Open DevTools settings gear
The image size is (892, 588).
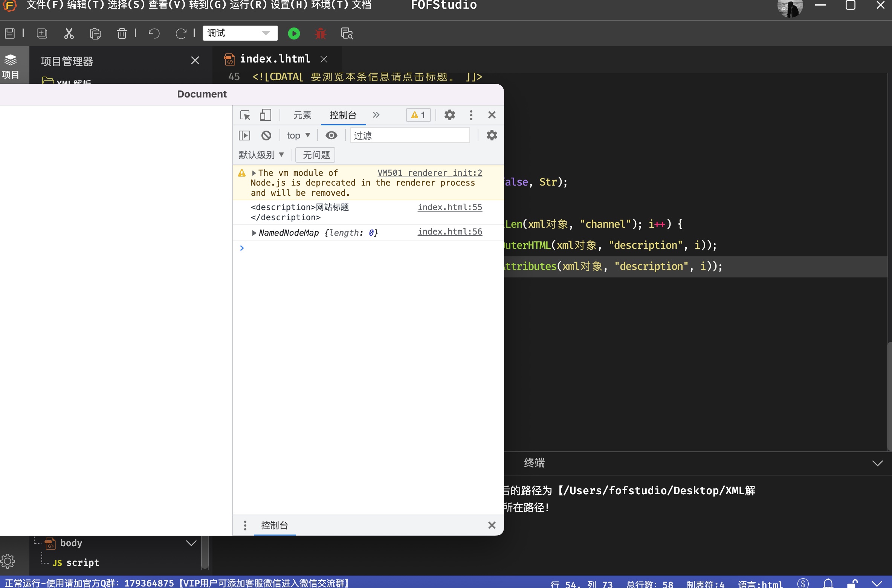click(450, 115)
